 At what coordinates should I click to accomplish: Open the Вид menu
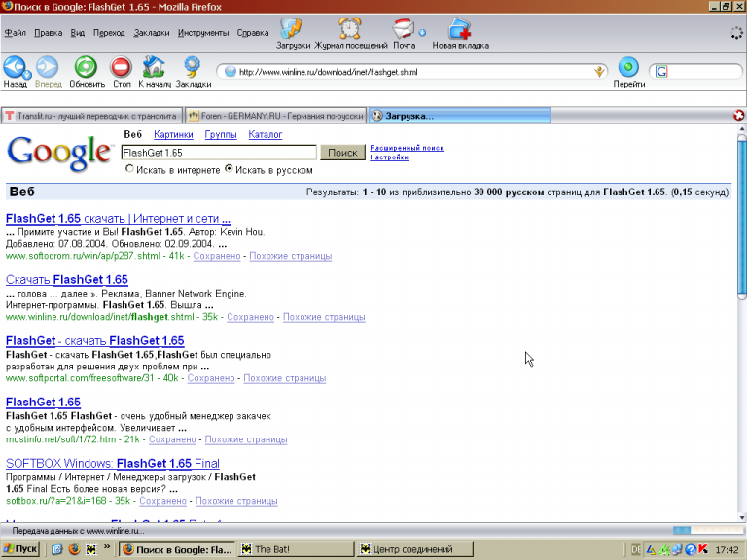78,33
